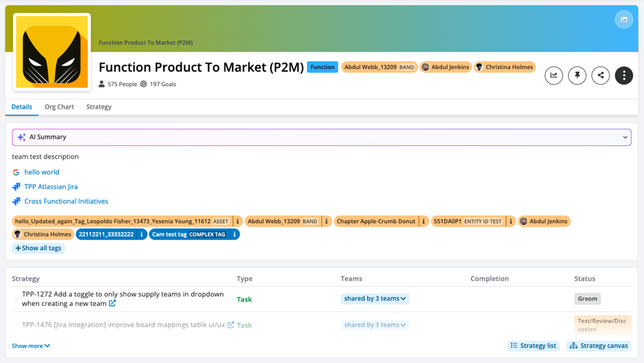The width and height of the screenshot is (644, 363).
Task: Click info icon on Chapter Apple-Crumb Donut tag
Action: 424,221
